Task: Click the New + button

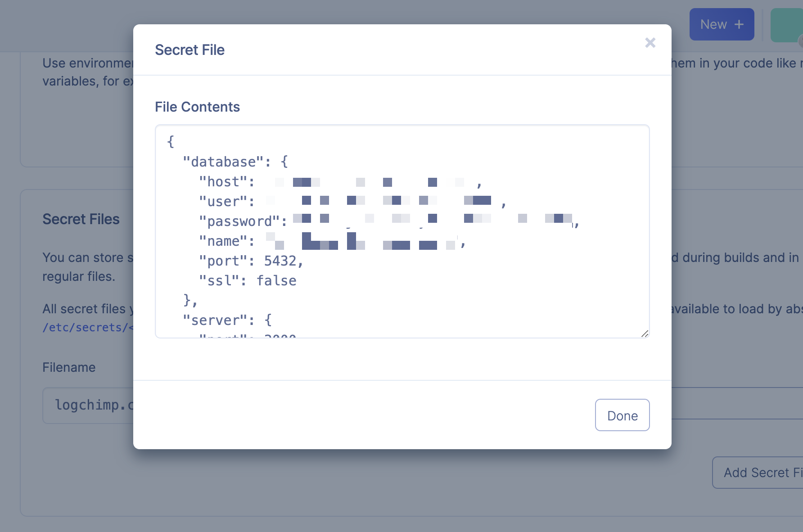Action: tap(722, 24)
